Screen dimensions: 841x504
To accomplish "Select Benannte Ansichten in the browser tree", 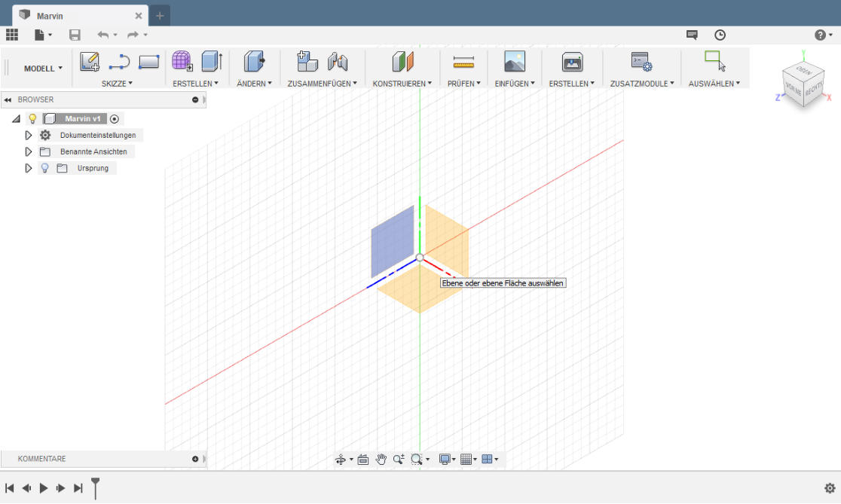I will click(x=94, y=151).
